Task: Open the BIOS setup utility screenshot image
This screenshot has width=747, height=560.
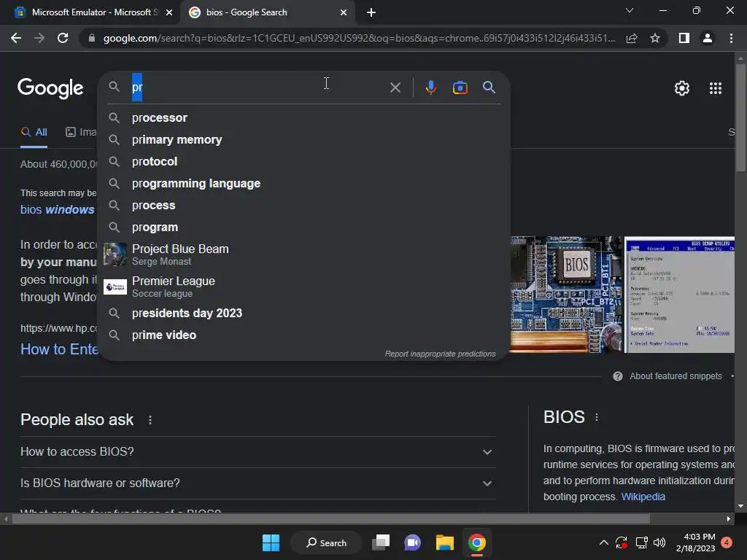Action: pos(679,295)
